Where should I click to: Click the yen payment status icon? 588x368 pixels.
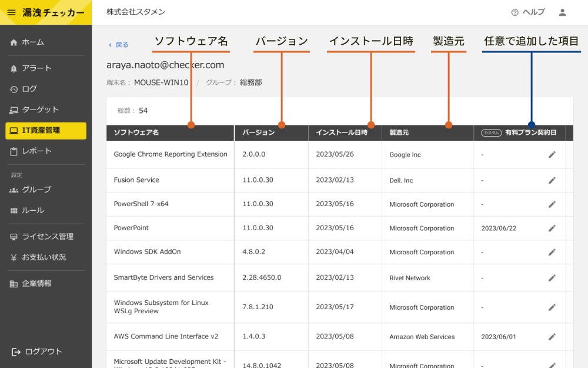pos(14,258)
